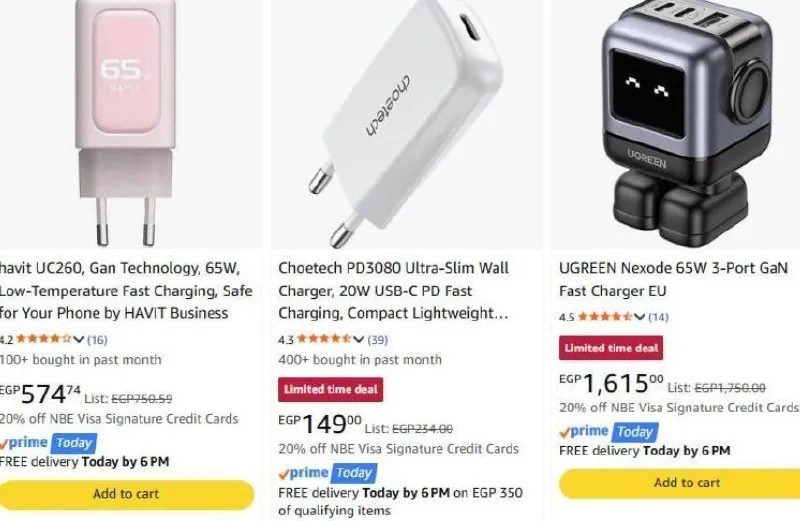Click the prime Today badge under Choetech charger
Viewport: 800px width, 521px height.
[x=328, y=473]
